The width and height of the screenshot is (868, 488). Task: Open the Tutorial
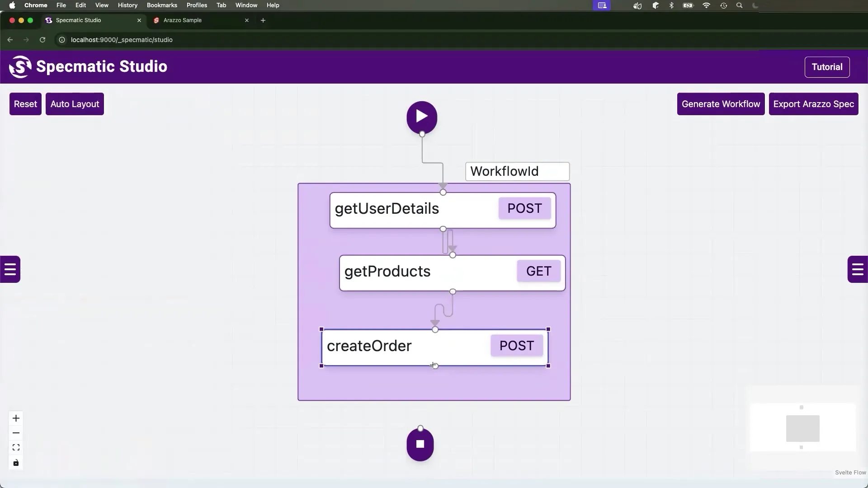[827, 67]
